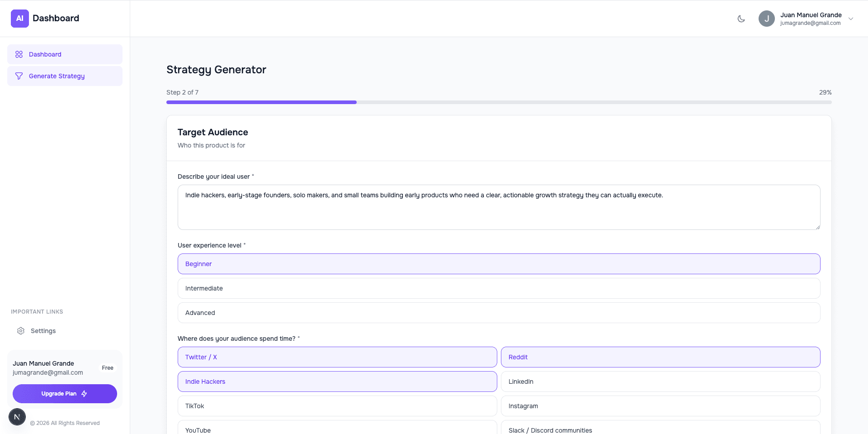The image size is (868, 434).
Task: Click the Free plan badge
Action: tap(108, 368)
